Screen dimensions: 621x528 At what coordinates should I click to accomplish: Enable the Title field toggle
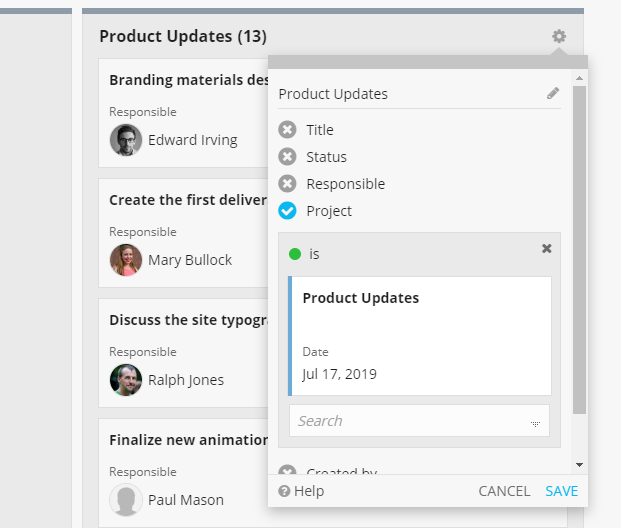288,130
